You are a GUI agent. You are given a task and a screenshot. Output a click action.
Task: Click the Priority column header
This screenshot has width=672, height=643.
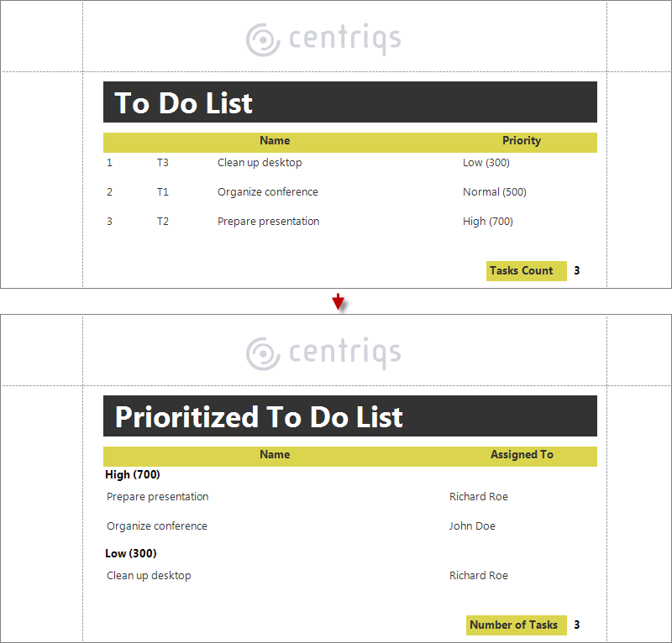(x=522, y=141)
